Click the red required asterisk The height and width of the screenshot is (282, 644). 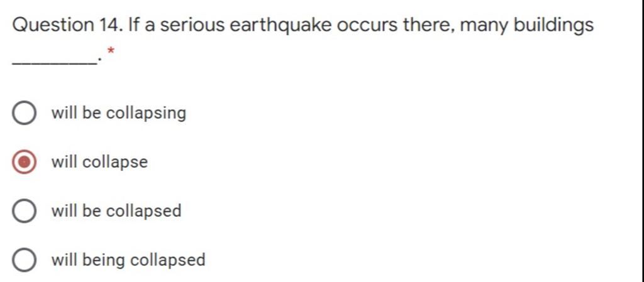pyautogui.click(x=111, y=52)
